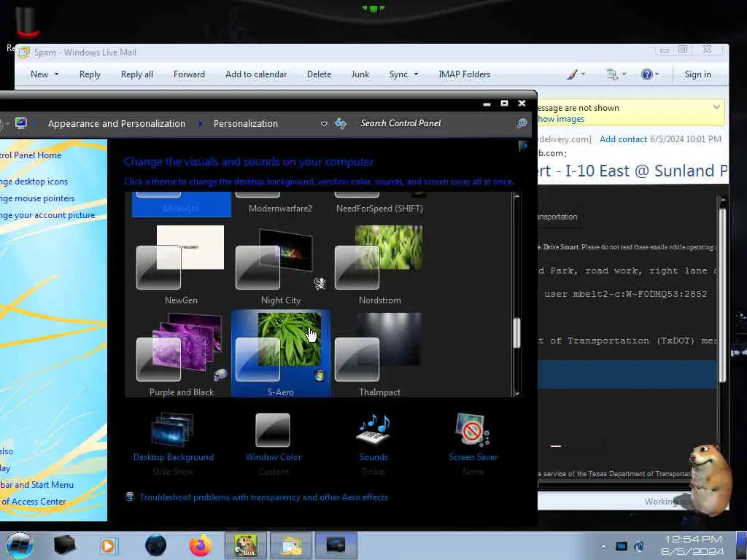Mark message as Junk in Live Mail
This screenshot has width=747, height=560.
coord(360,74)
